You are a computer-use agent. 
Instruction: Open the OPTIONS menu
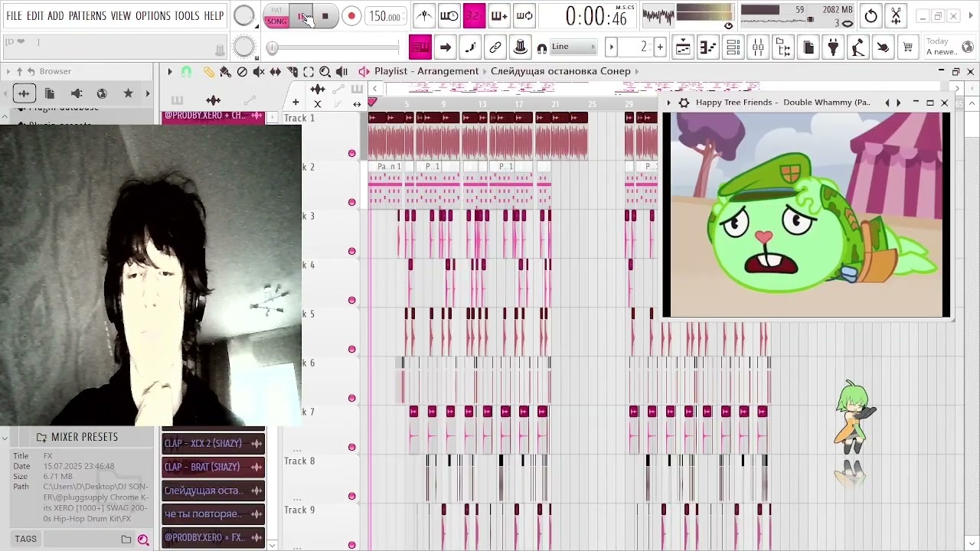click(153, 15)
